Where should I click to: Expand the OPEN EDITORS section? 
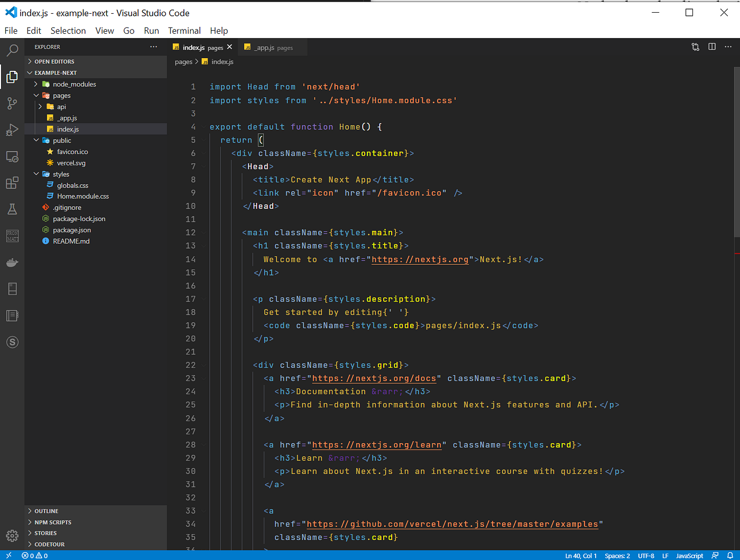click(x=96, y=62)
